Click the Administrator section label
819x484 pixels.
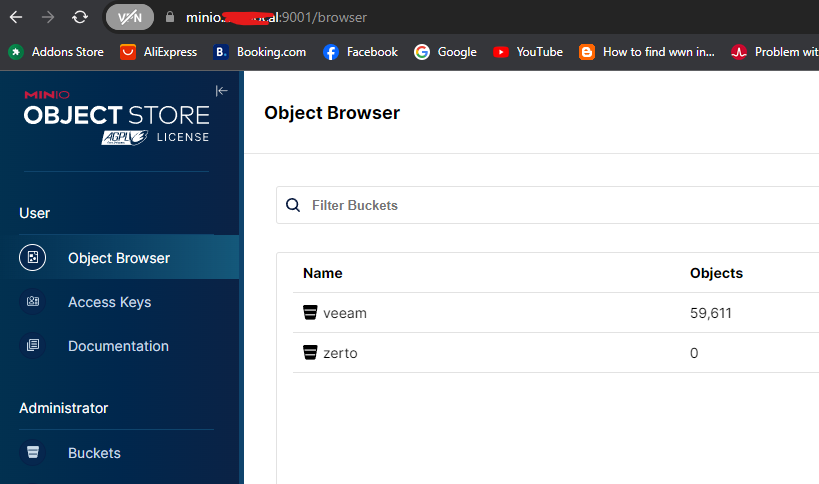coord(64,408)
